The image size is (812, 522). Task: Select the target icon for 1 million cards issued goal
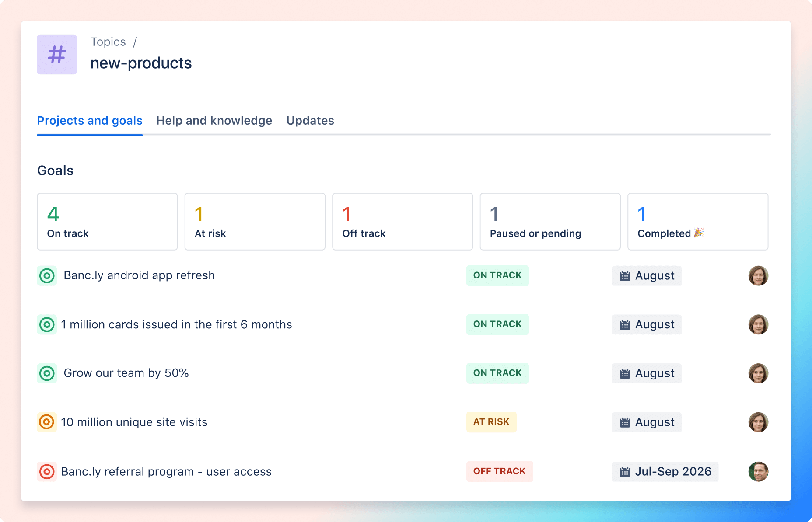click(x=46, y=324)
